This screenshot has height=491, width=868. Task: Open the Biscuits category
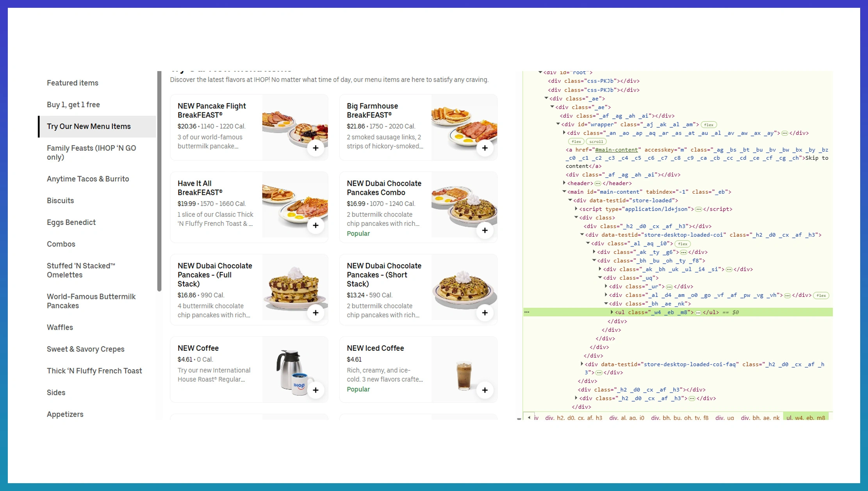coord(60,201)
